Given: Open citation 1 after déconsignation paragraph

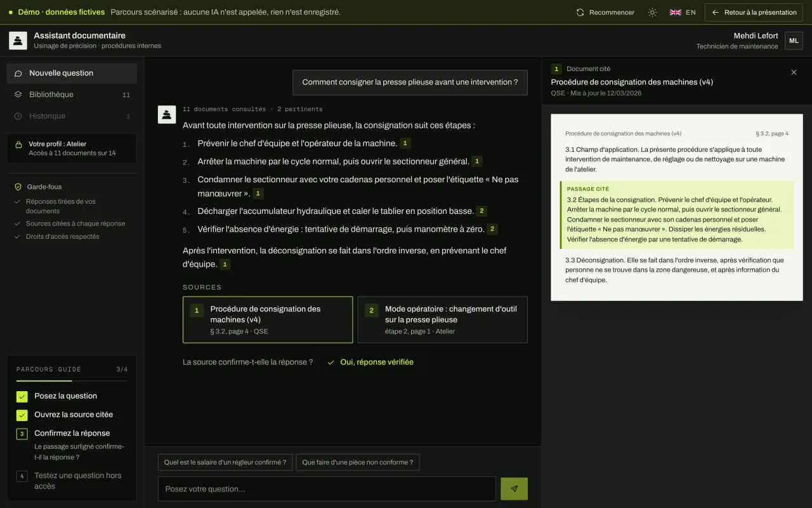Looking at the screenshot, I should click(x=225, y=264).
